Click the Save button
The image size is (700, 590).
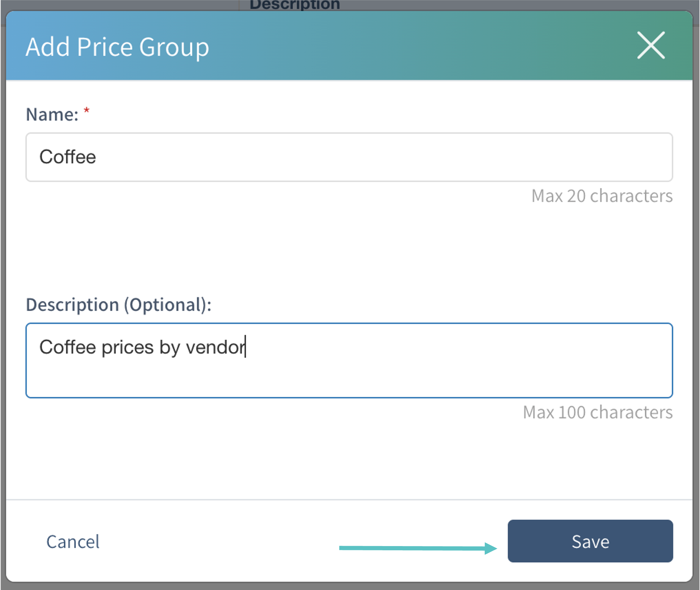pos(590,541)
